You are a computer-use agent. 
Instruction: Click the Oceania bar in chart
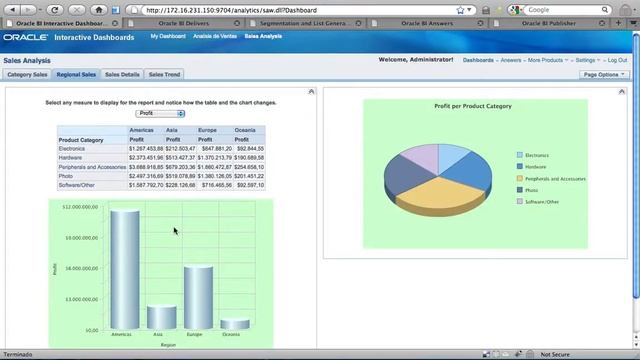(235, 324)
